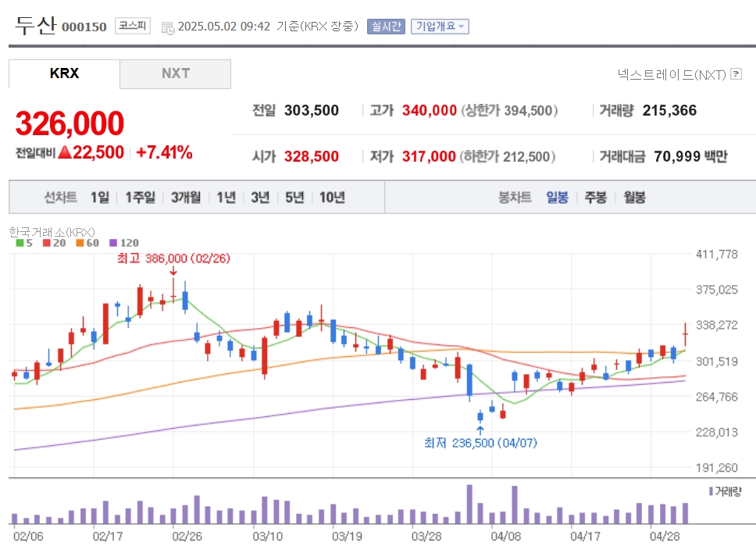Click the red 20-day moving average legend
Screen dimensions: 756x560
click(54, 243)
